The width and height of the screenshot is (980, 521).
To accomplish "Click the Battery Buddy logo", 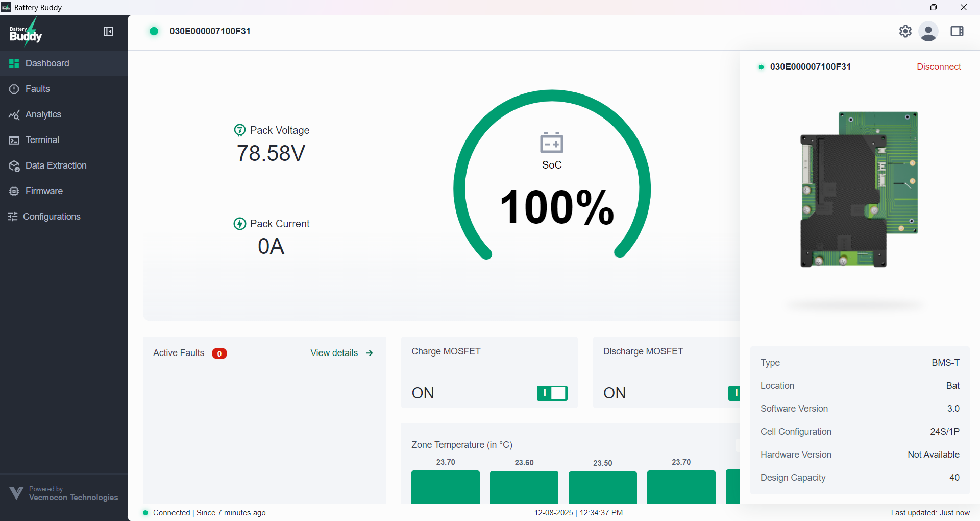I will pos(26,32).
